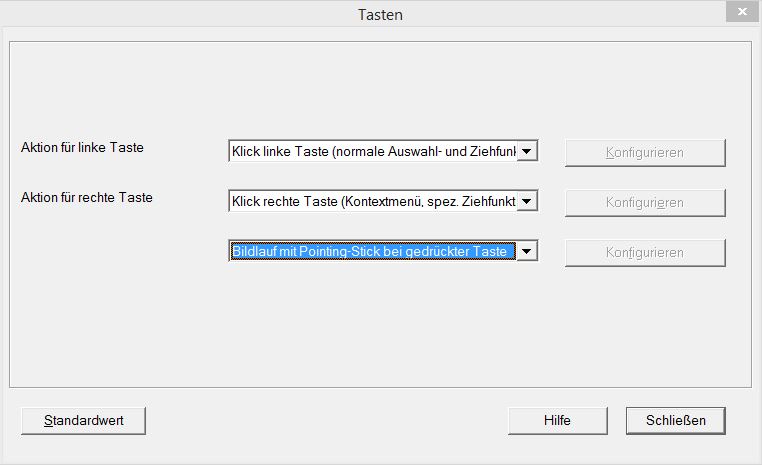
Task: Click the 'Klick linke Taste' combo box text
Action: [x=373, y=152]
